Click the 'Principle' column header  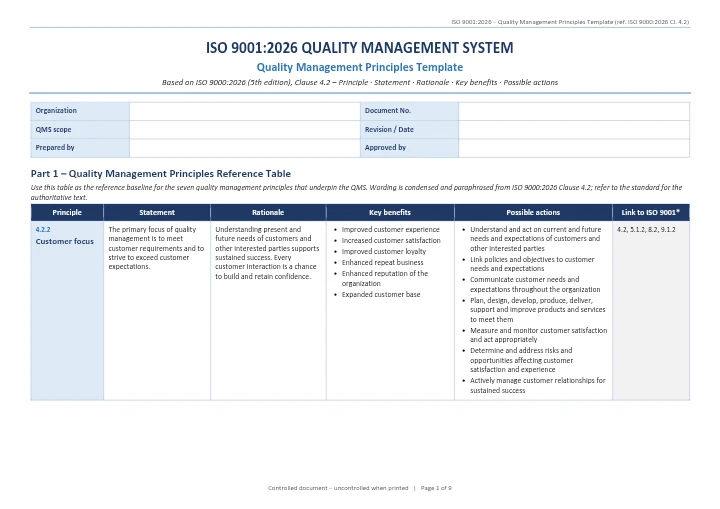pyautogui.click(x=67, y=213)
